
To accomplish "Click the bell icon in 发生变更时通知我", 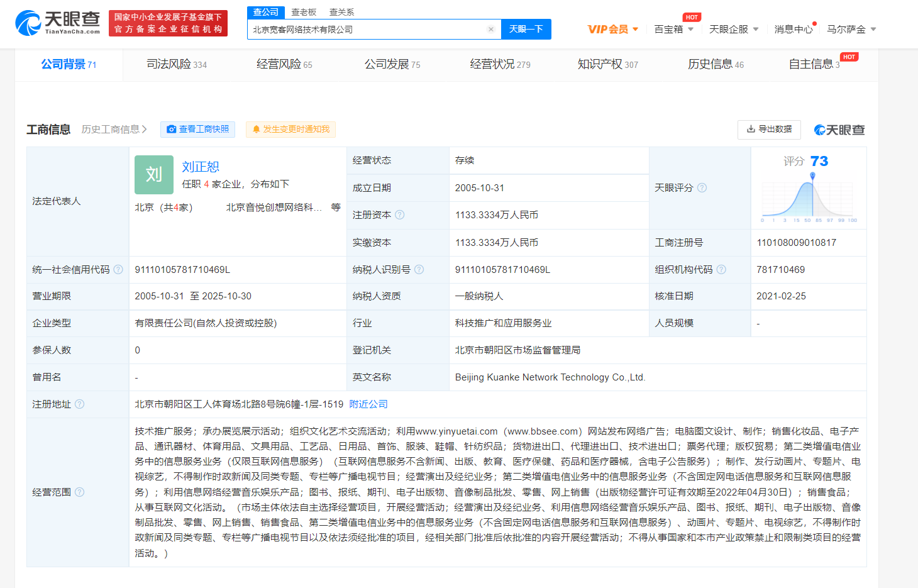I will click(x=256, y=130).
